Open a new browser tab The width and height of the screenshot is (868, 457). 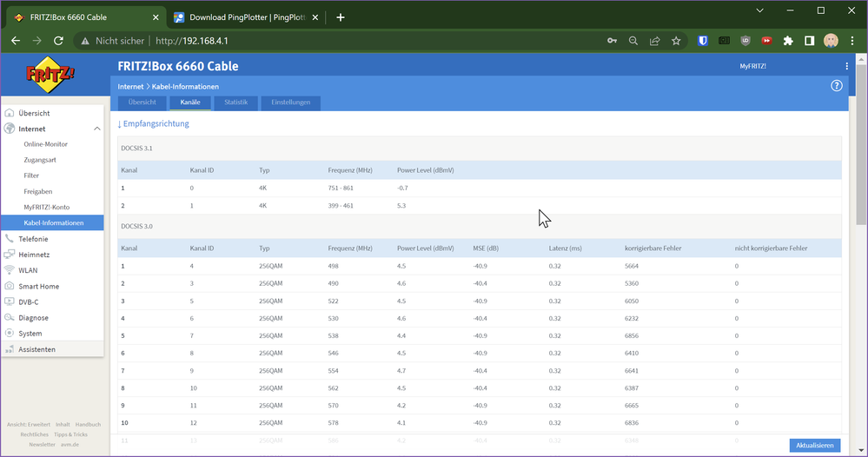tap(340, 17)
